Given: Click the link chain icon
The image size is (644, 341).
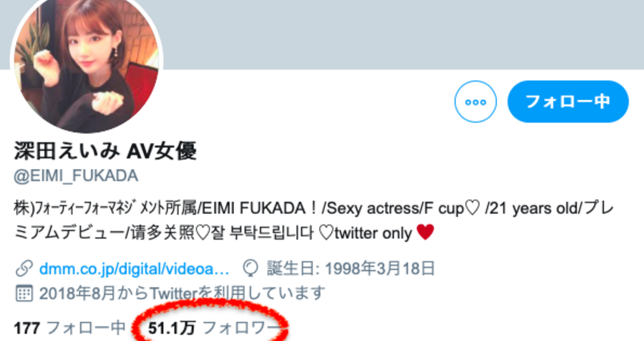Looking at the screenshot, I should [x=24, y=269].
